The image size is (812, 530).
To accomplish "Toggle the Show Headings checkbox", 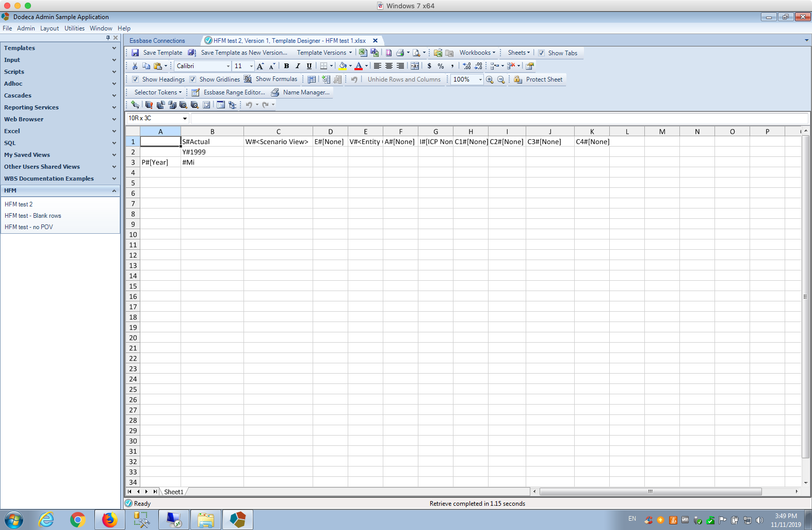I will 135,79.
